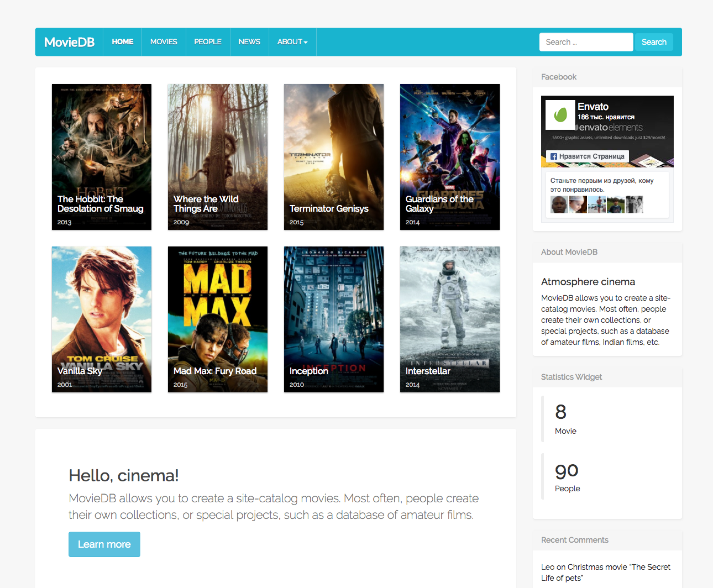Select the Terminator Genisys movie card
Screen dimensions: 713x588
334,157
